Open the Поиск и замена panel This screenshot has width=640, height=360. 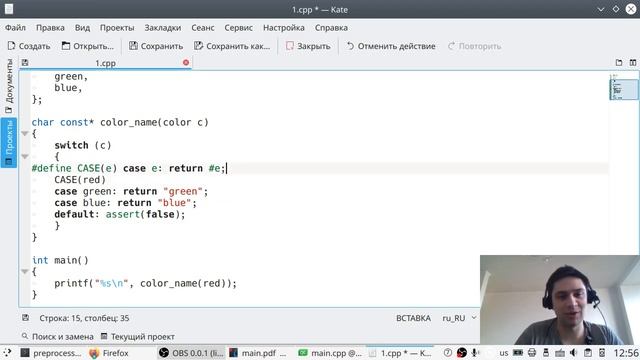[58, 337]
